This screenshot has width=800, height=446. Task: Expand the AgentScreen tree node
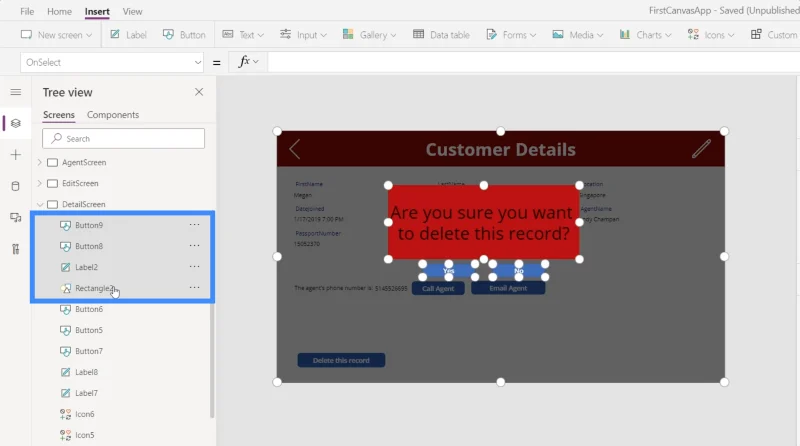point(40,162)
